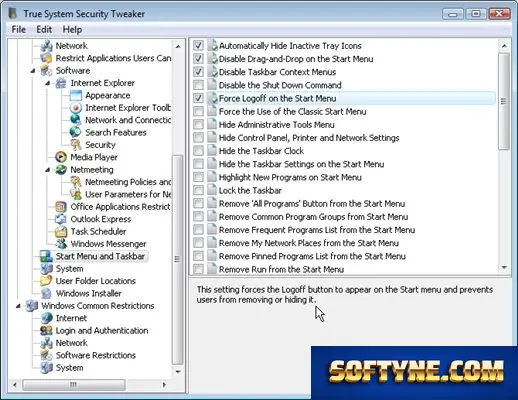
Task: Select the User Folder Locations folder icon
Action: (x=46, y=281)
